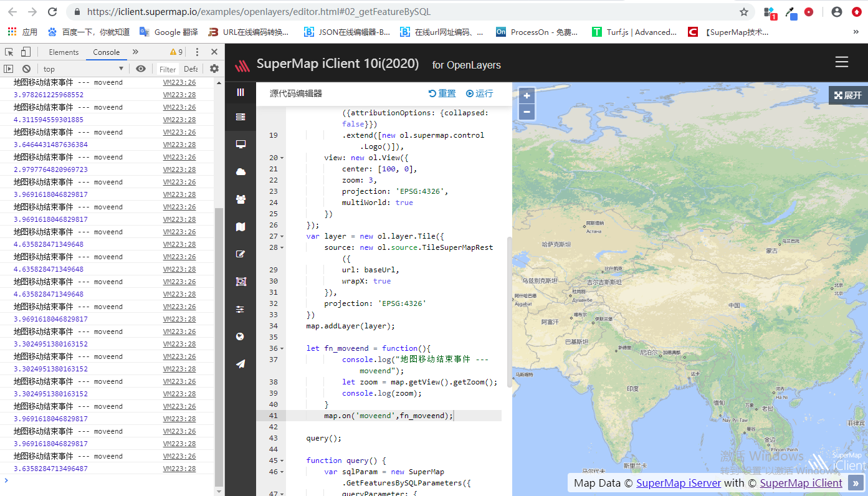This screenshot has width=868, height=496.
Task: Open the hamburger menu in the header
Action: 842,62
